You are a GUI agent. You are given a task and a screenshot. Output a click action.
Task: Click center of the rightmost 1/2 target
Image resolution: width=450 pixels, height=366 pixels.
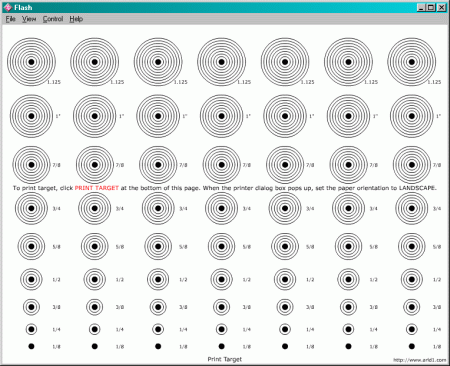(412, 279)
